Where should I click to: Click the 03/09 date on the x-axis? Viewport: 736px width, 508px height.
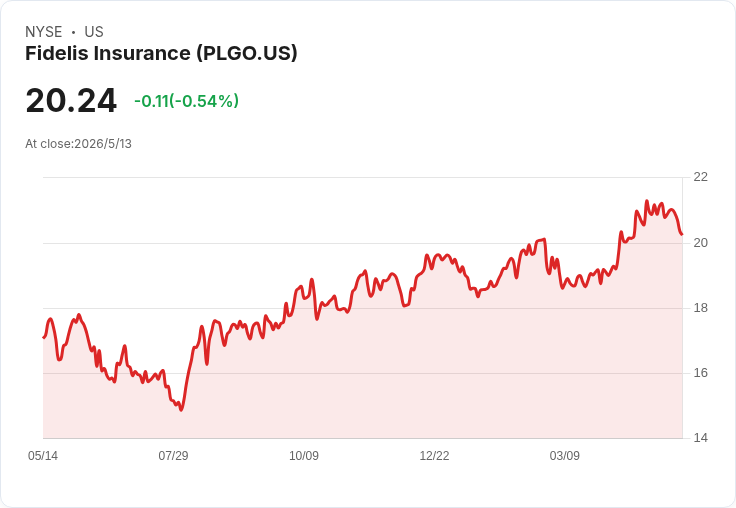coord(565,455)
